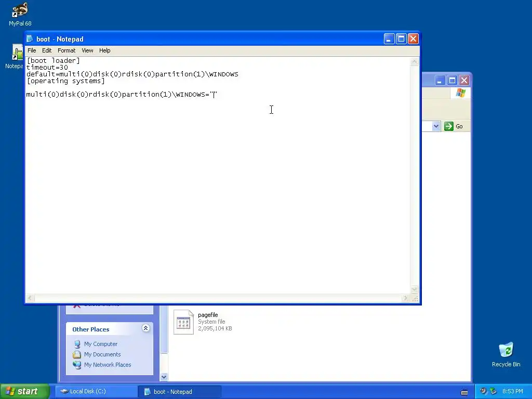
Task: Open My Documents link in Other Places
Action: pyautogui.click(x=102, y=354)
